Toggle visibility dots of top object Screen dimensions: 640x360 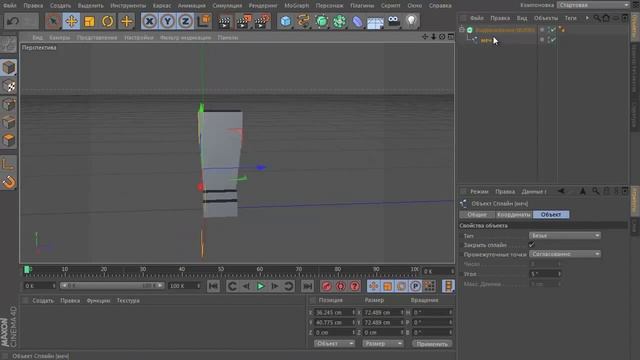click(542, 30)
